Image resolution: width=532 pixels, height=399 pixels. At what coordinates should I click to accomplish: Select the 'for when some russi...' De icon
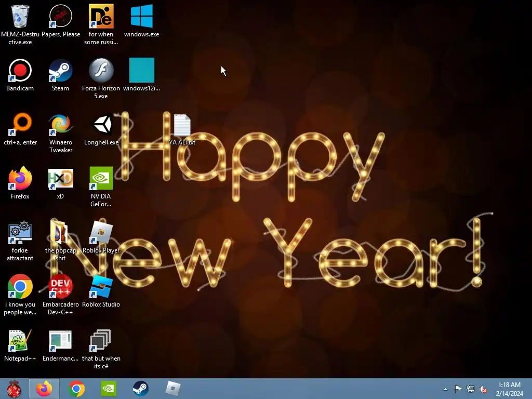(101, 16)
